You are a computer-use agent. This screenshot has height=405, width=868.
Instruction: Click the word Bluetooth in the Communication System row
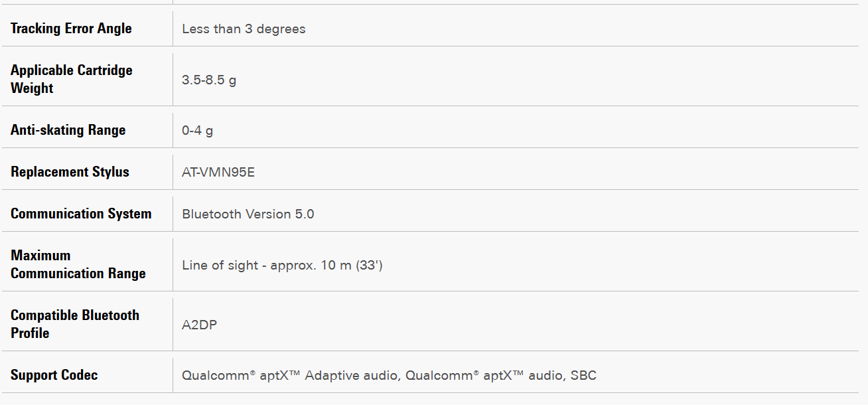pos(211,214)
